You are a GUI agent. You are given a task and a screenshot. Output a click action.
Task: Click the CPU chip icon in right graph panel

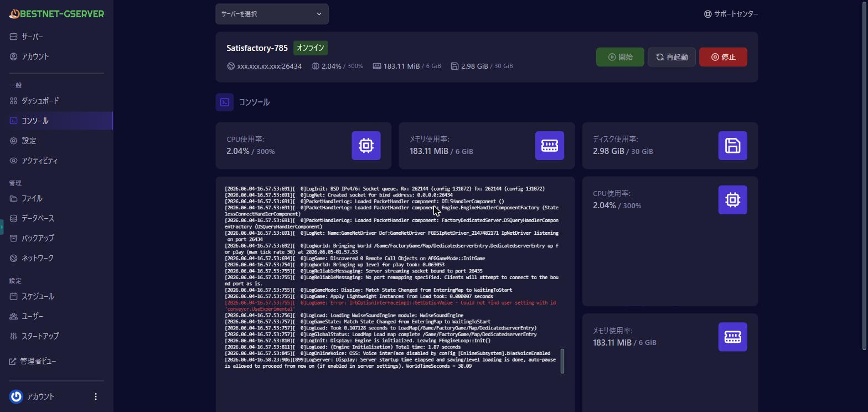point(733,200)
